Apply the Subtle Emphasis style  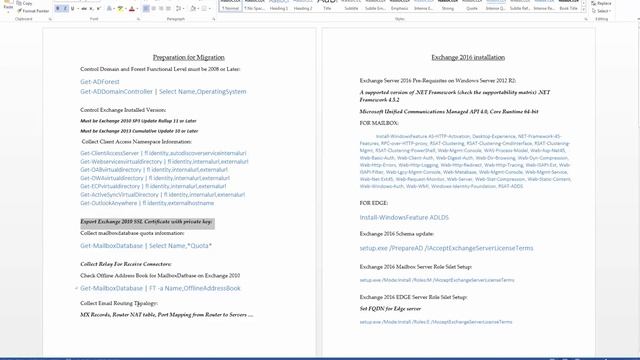pos(375,6)
